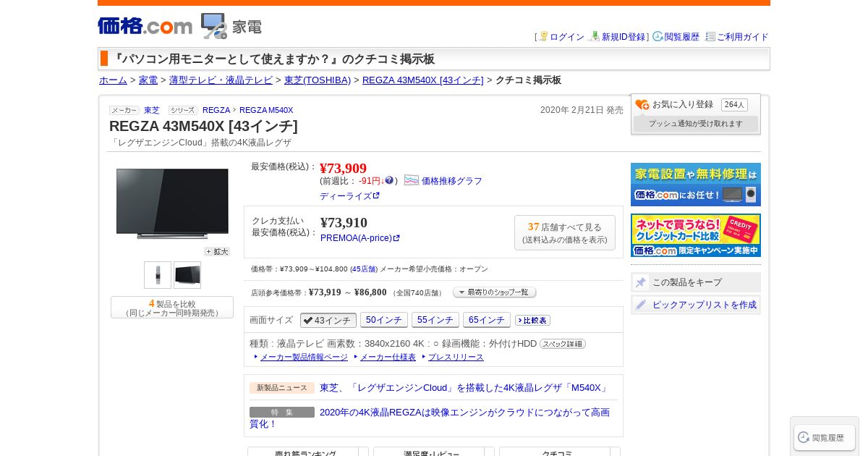
Task: Select the 50インチ screen size option
Action: (x=384, y=320)
